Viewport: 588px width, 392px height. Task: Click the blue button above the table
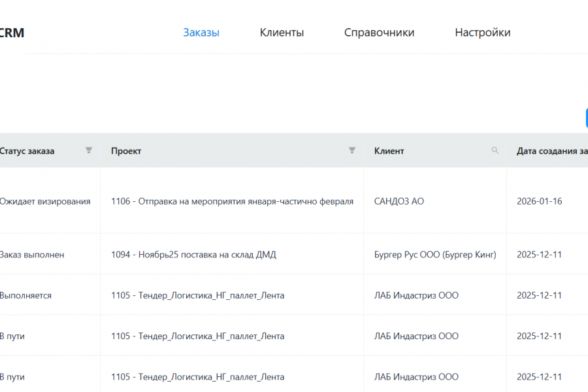pos(586,118)
